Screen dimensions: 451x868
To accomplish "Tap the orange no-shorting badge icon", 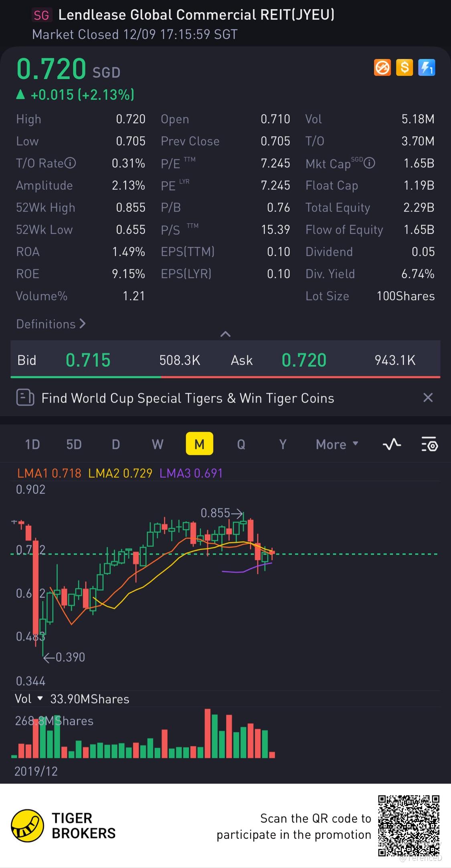I will pyautogui.click(x=382, y=67).
